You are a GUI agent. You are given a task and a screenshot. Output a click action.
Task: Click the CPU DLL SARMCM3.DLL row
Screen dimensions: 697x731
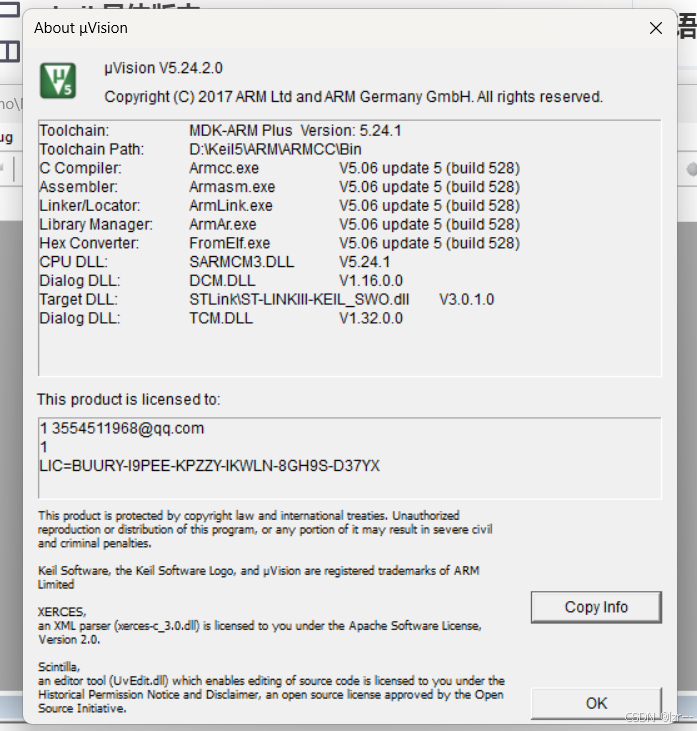[x=215, y=262]
